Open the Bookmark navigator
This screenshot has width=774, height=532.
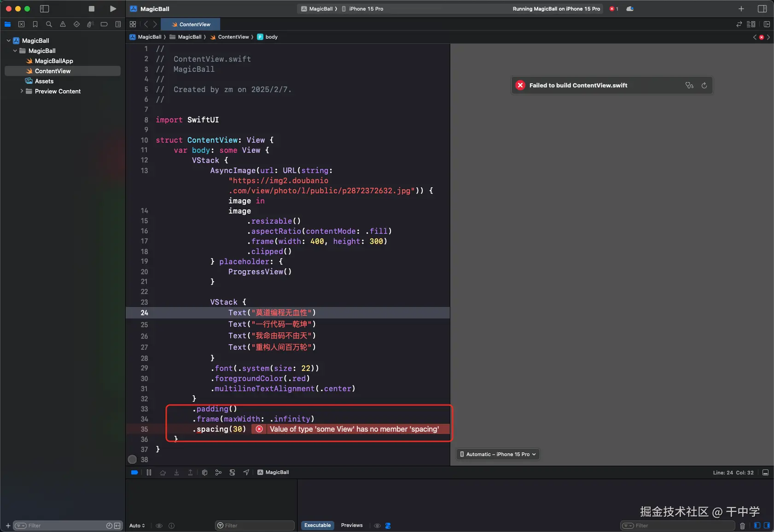35,24
